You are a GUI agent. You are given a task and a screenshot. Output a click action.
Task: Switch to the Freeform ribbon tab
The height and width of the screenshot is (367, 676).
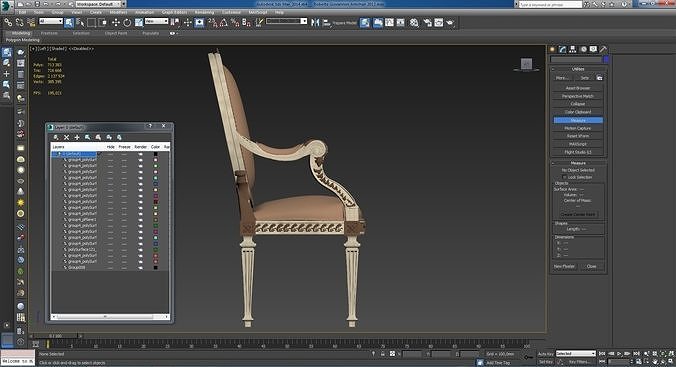49,33
